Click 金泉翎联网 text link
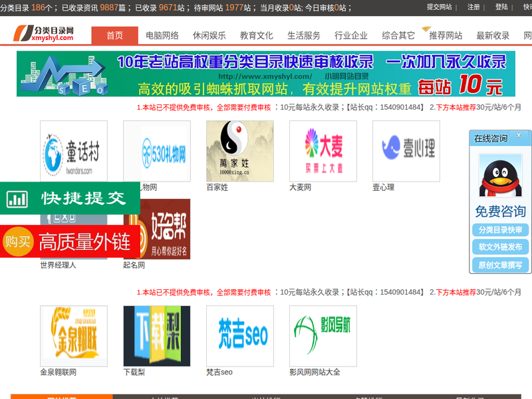The image size is (532, 399). tap(58, 372)
